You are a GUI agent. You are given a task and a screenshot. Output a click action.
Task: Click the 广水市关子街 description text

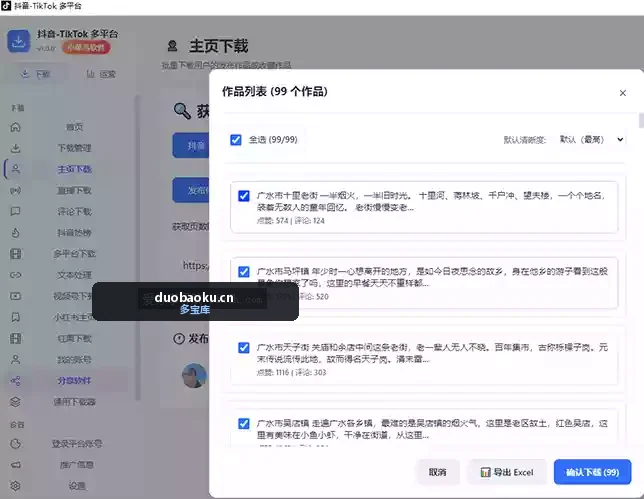pyautogui.click(x=432, y=354)
